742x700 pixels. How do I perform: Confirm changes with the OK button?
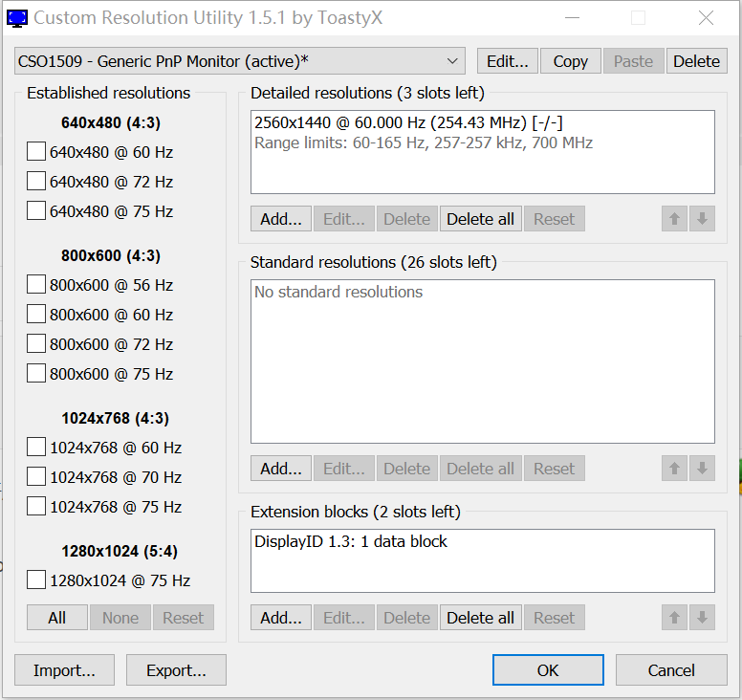pyautogui.click(x=548, y=670)
